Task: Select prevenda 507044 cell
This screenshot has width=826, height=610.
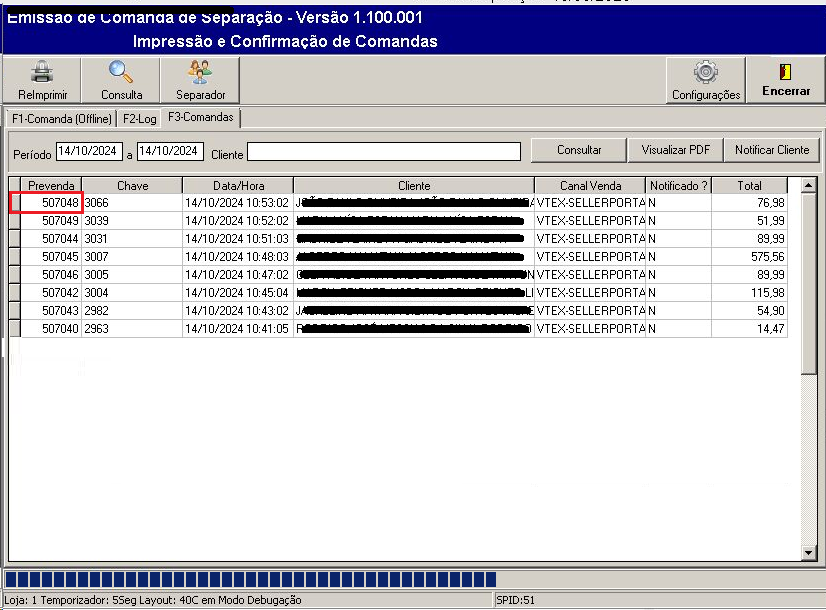Action: 51,239
